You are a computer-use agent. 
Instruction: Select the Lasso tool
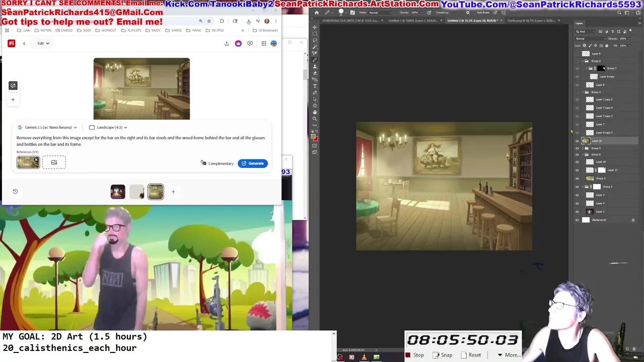pyautogui.click(x=315, y=40)
